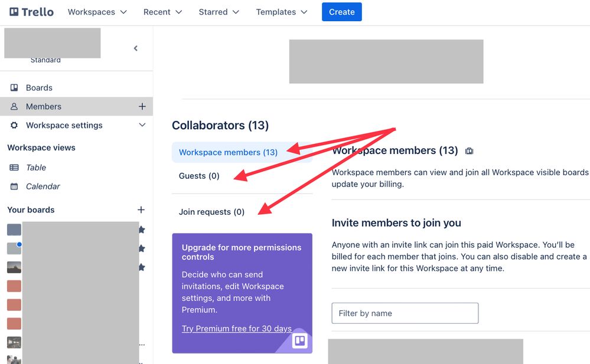Click the Invite members to join you heading
Screen dimensions: 590x364
click(x=396, y=223)
